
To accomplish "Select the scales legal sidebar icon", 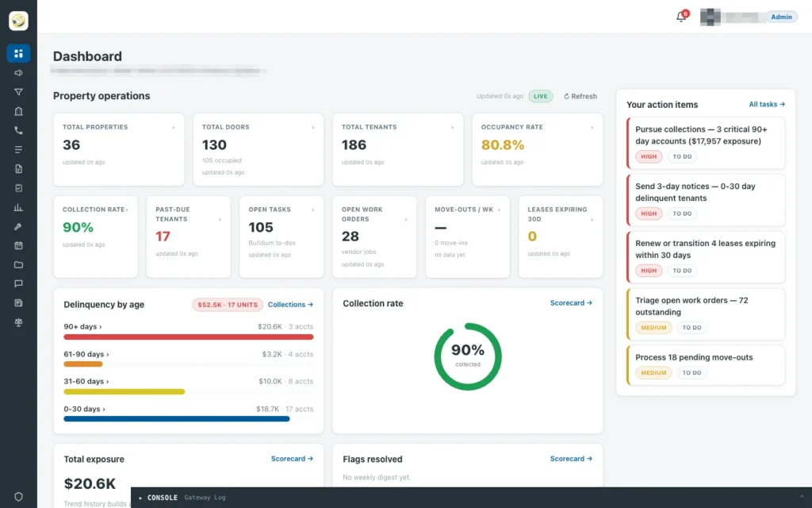I will coord(19,322).
